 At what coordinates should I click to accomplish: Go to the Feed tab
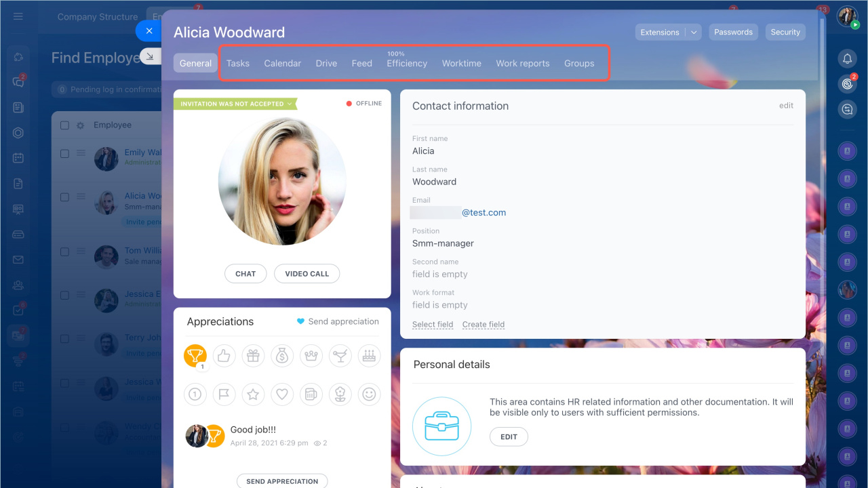click(x=362, y=63)
